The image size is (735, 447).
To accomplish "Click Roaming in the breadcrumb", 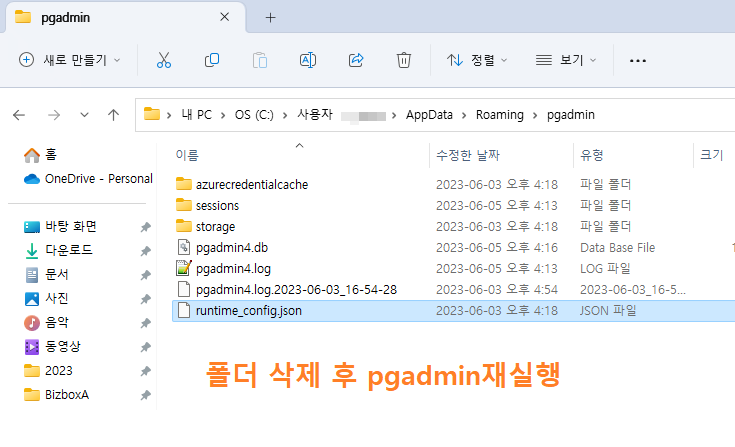I will pos(500,115).
